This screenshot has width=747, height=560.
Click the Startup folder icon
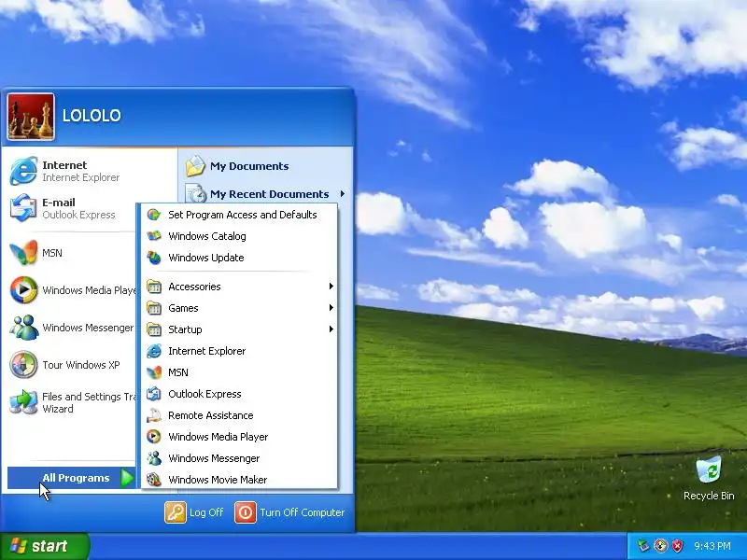click(x=153, y=329)
